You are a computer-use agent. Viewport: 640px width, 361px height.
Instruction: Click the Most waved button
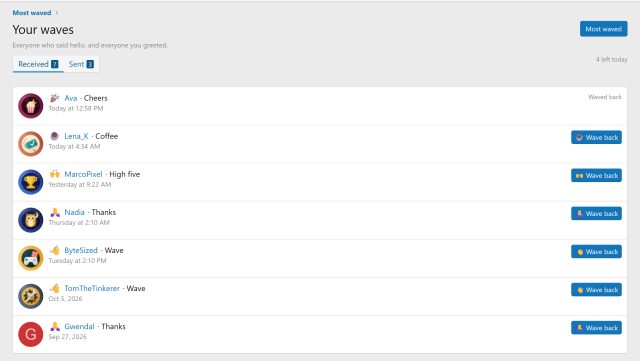click(603, 29)
